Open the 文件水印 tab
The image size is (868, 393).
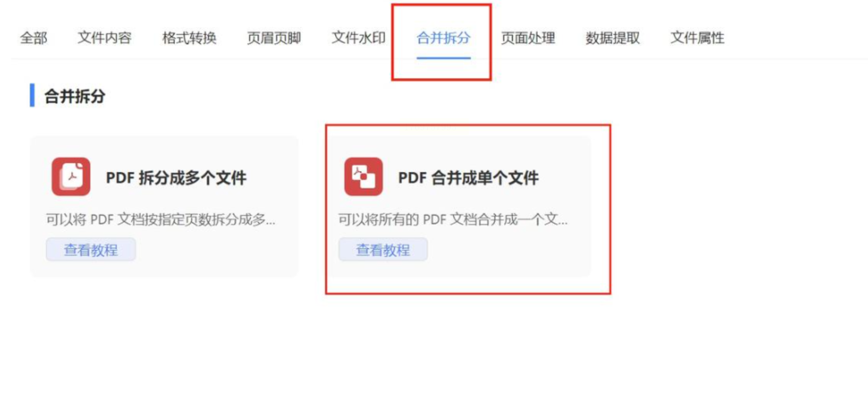(x=359, y=38)
